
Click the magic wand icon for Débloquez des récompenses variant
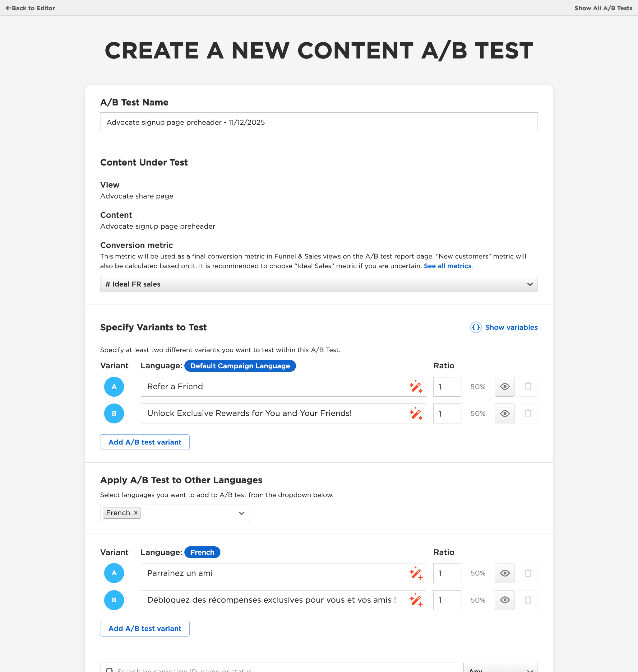[x=416, y=600]
